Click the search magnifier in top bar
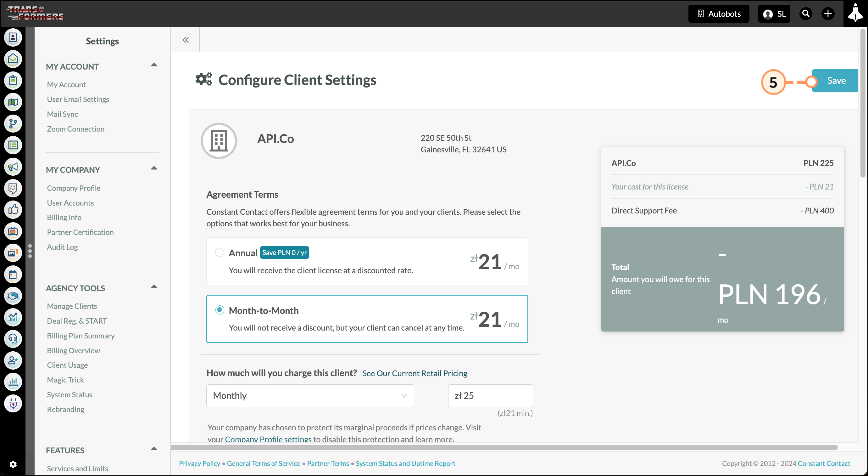 pyautogui.click(x=806, y=14)
